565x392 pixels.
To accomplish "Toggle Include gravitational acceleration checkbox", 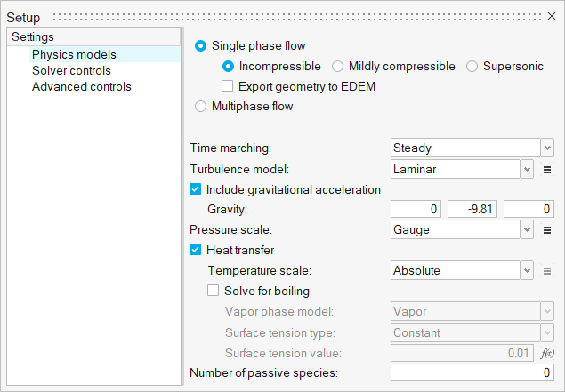I will click(196, 189).
